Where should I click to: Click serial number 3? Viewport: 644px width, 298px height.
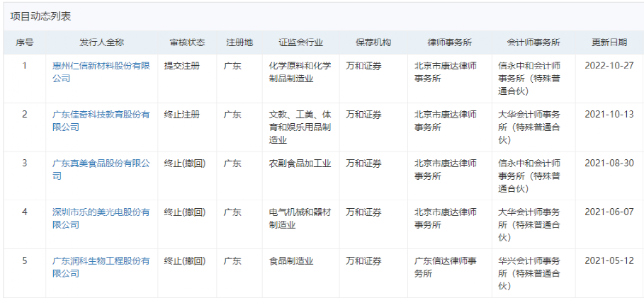(x=25, y=164)
